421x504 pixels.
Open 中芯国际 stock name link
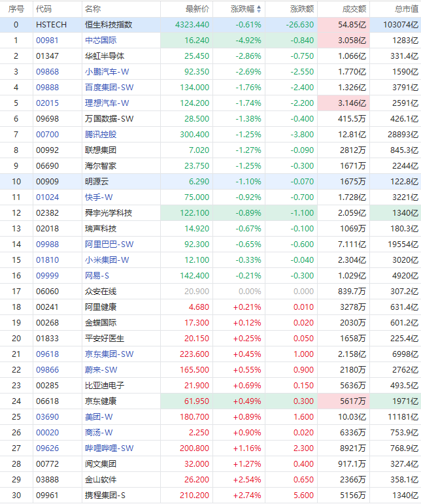click(101, 41)
